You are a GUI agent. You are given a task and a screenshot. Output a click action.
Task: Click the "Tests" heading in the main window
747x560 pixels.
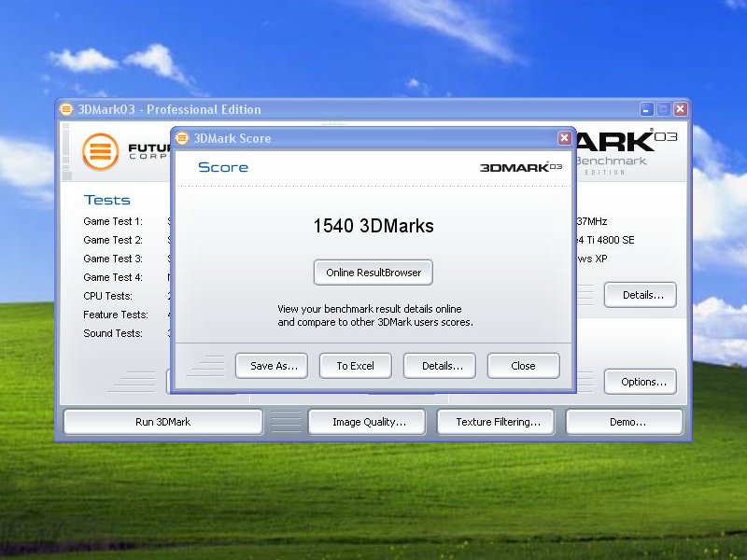[106, 200]
